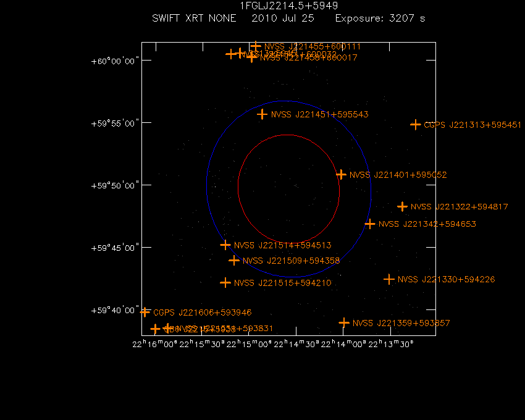Click the label NVSS J221515+594210

point(283,283)
